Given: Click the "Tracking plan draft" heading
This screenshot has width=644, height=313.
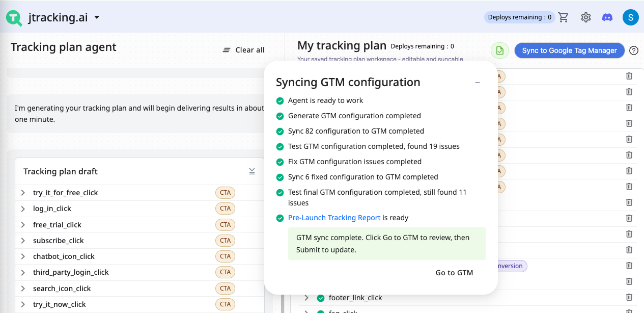Looking at the screenshot, I should coord(61,171).
